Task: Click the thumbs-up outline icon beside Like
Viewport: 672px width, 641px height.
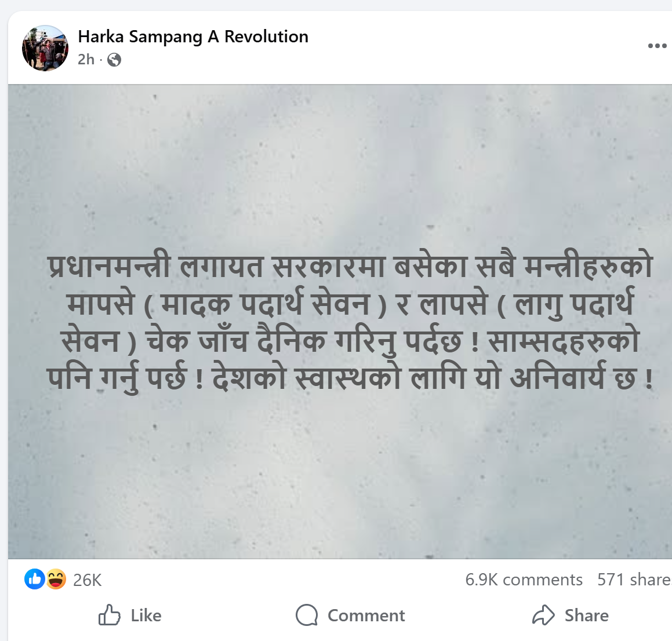Action: pyautogui.click(x=109, y=615)
